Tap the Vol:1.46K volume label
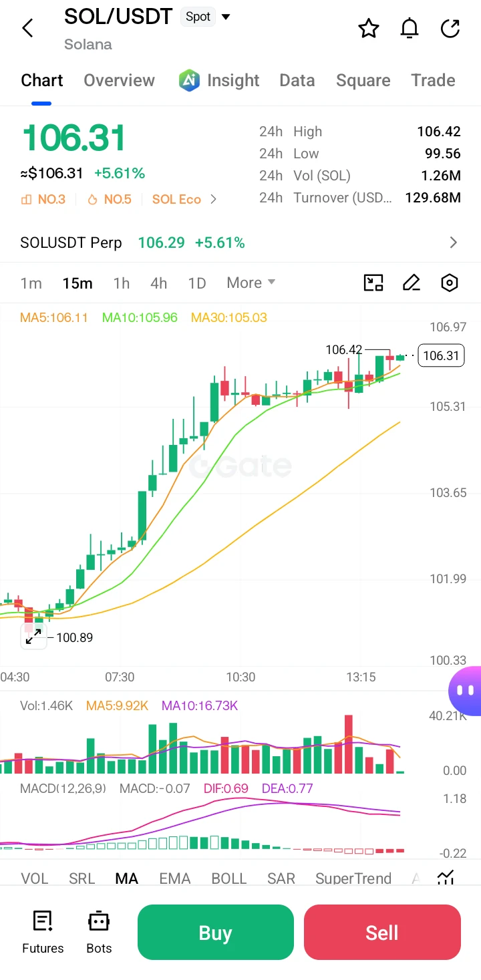This screenshot has width=481, height=980. (46, 705)
